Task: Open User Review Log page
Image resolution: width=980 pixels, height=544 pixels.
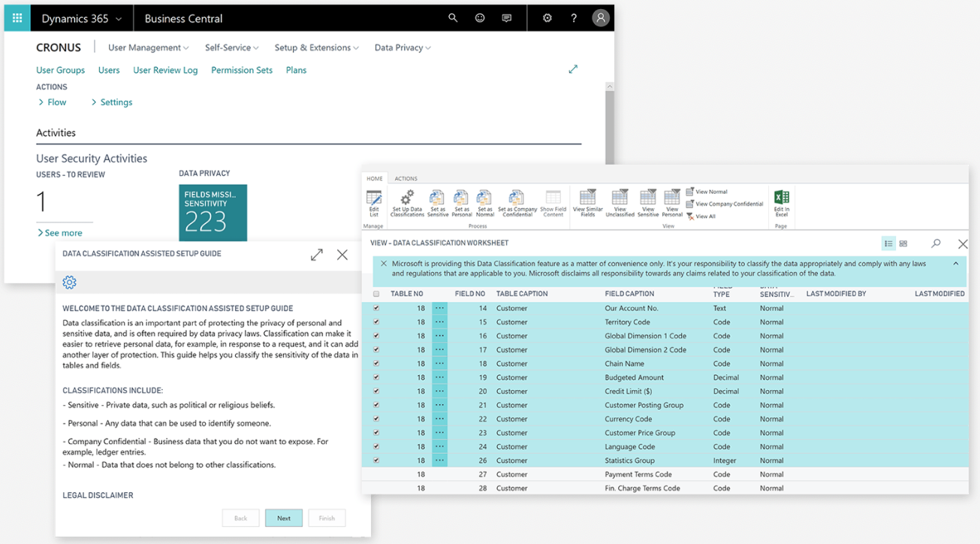Action: click(165, 70)
